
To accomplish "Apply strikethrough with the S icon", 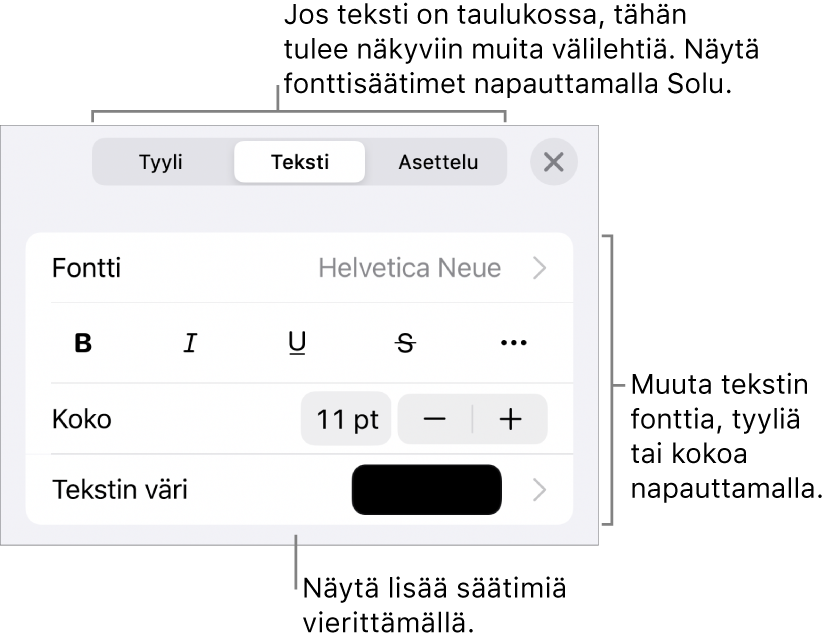I will [x=405, y=343].
